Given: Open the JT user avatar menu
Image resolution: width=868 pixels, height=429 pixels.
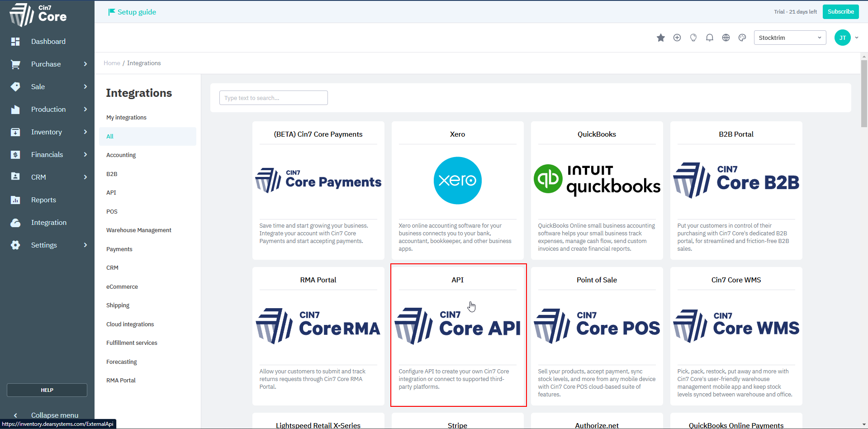Looking at the screenshot, I should [842, 38].
